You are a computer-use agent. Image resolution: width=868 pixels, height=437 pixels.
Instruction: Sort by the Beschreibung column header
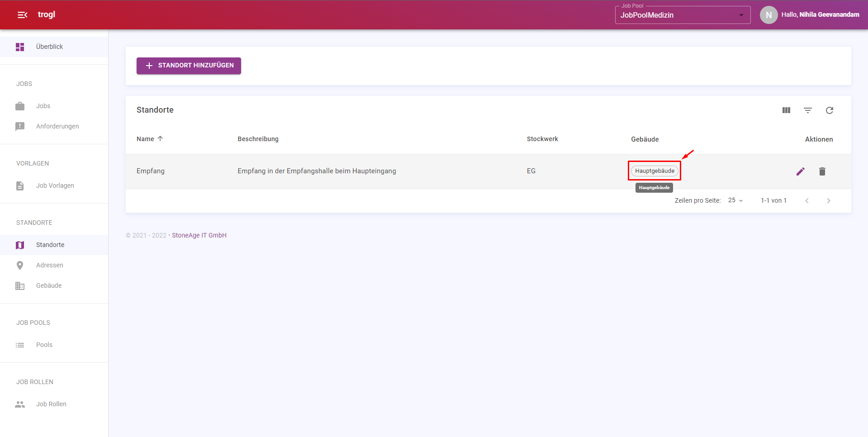click(x=258, y=139)
